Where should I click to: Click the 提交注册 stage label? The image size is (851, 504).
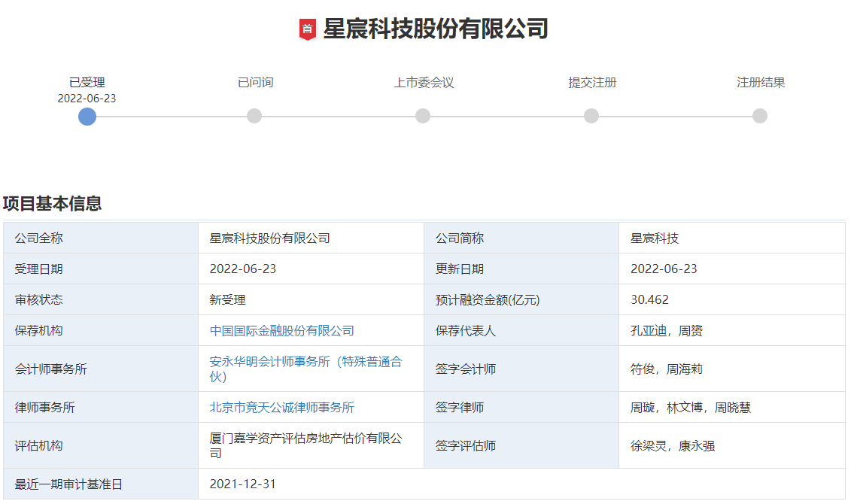[592, 83]
